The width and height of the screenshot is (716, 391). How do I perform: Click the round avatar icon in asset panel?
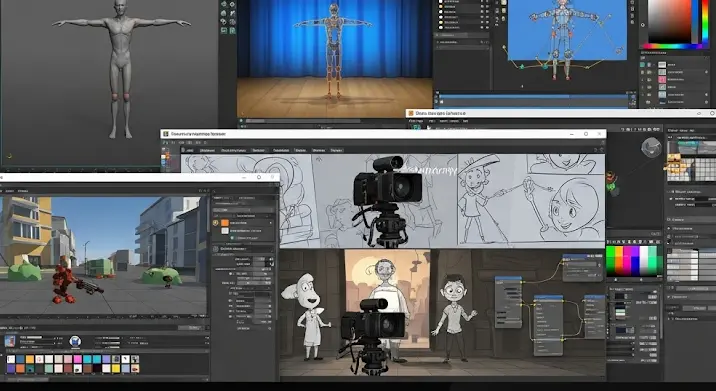75,341
